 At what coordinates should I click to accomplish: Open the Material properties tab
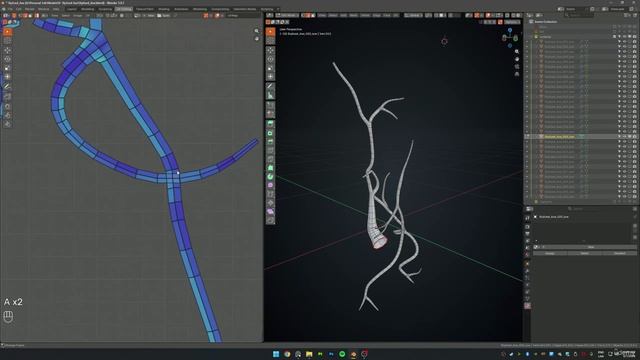[527, 306]
